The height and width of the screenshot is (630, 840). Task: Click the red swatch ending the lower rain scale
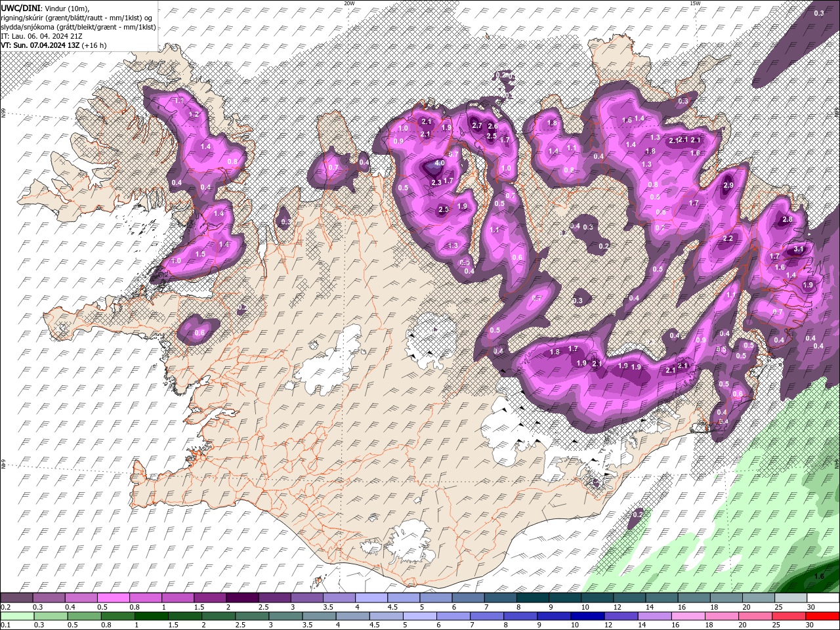(x=822, y=616)
